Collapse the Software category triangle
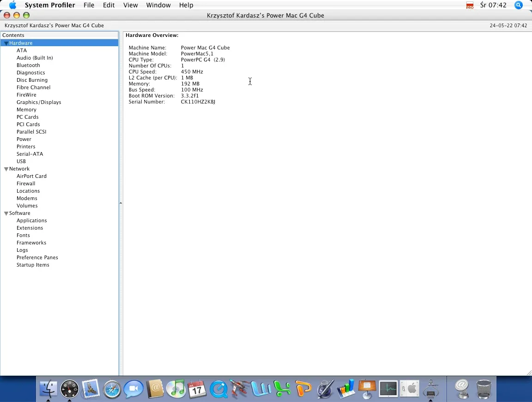532x402 pixels. tap(6, 213)
